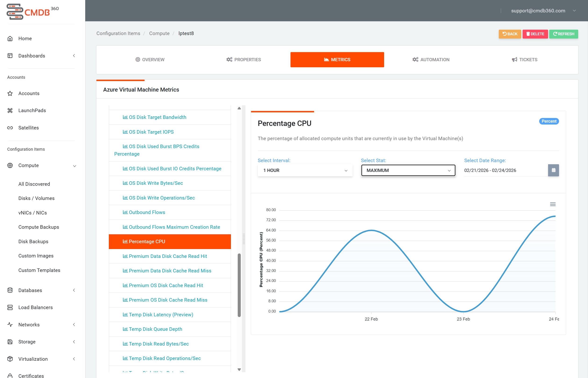Viewport: 588px width, 378px height.
Task: Open the calendar date picker icon
Action: (553, 170)
